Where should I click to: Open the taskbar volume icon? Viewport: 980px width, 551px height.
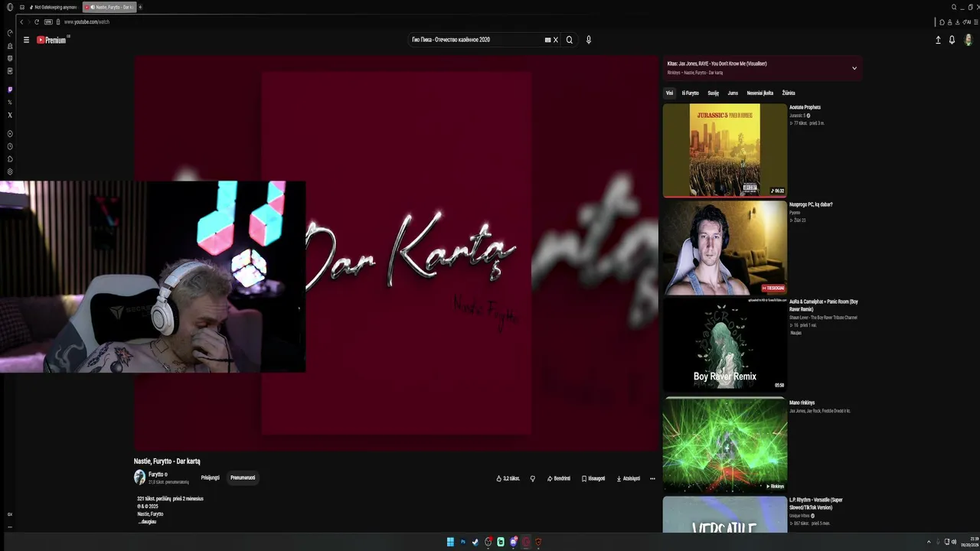coord(953,542)
